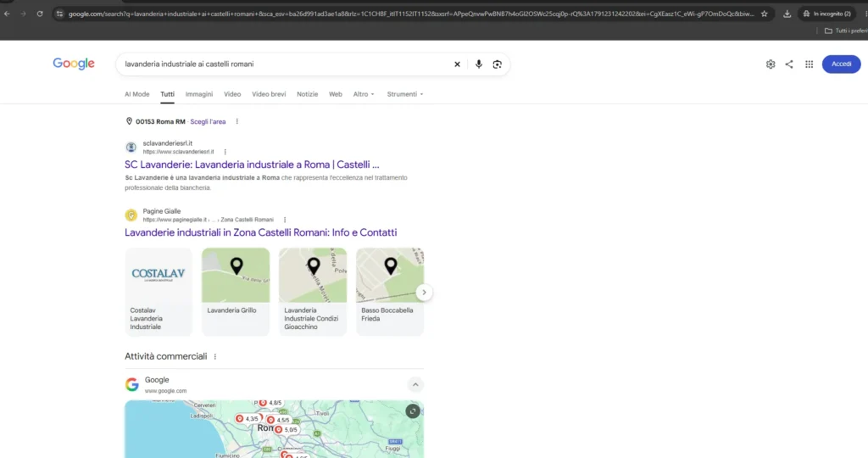Go back with the browser back arrow
The height and width of the screenshot is (458, 868).
7,14
